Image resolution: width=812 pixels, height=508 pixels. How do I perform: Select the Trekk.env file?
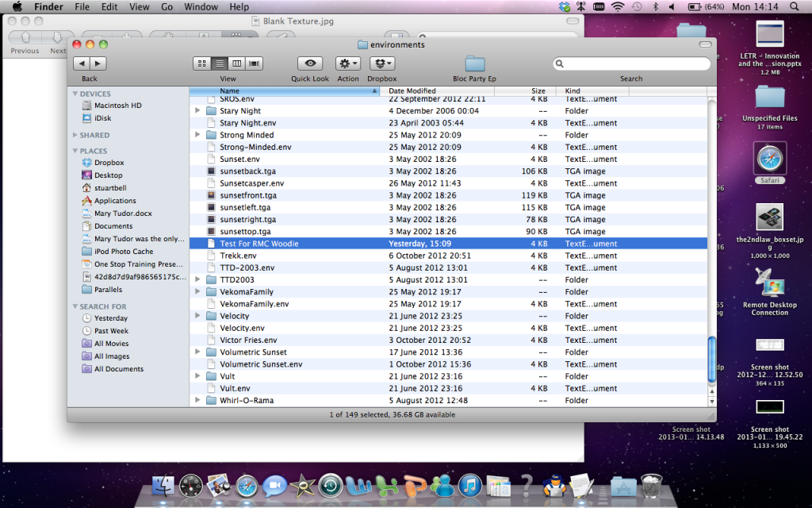click(x=448, y=256)
